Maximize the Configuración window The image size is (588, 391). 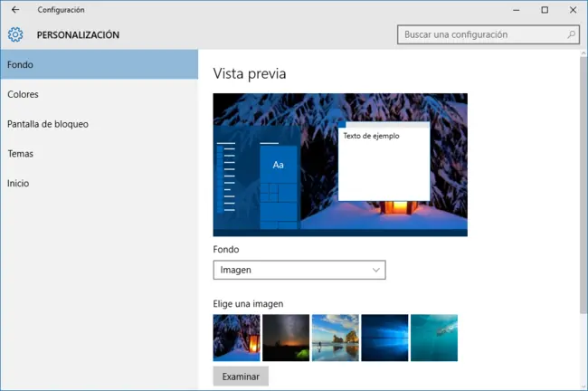click(x=545, y=10)
